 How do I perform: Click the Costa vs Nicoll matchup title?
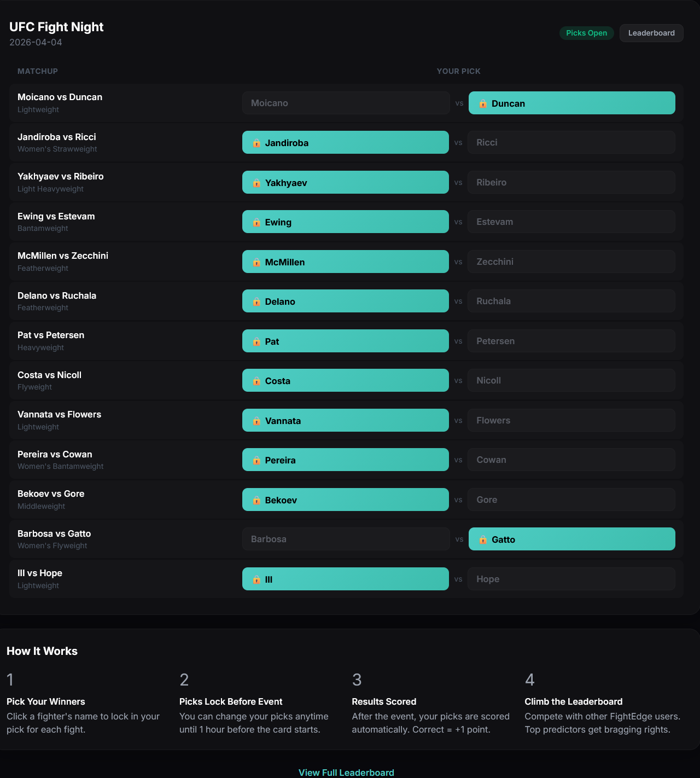click(49, 375)
